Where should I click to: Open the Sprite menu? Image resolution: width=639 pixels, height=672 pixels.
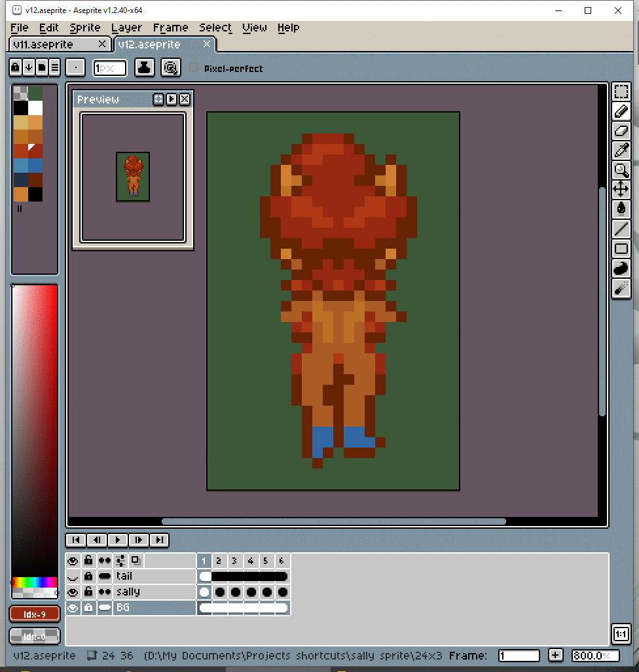[85, 27]
